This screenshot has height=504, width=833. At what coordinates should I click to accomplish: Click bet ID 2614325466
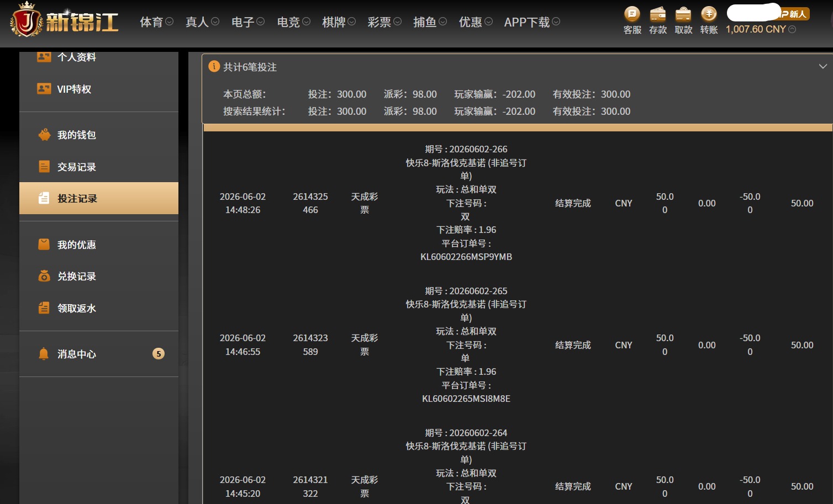point(310,203)
